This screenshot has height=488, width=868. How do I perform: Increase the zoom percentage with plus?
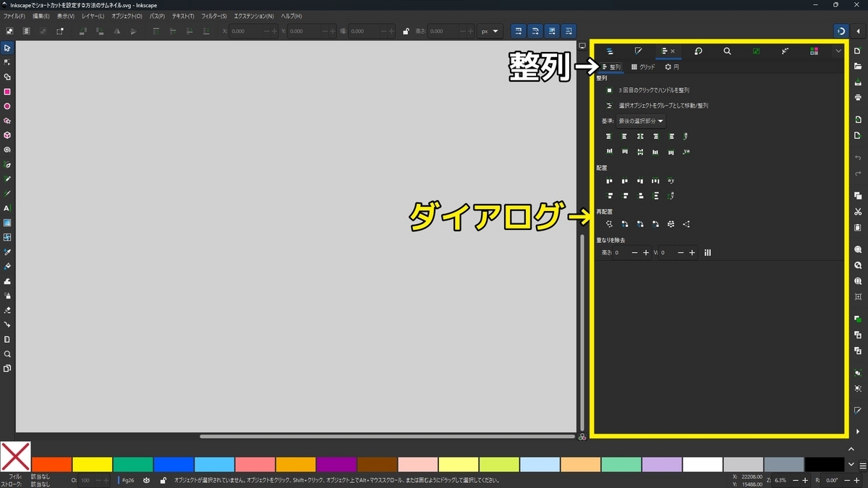806,480
